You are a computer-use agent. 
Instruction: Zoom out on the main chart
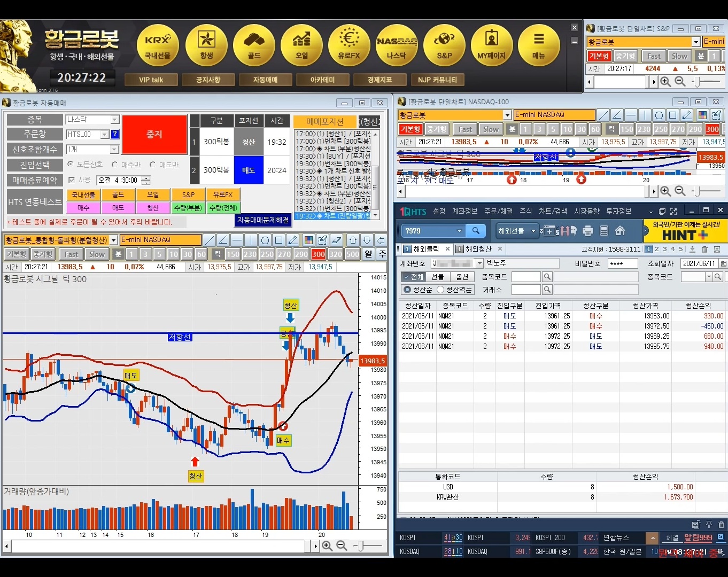tap(342, 545)
